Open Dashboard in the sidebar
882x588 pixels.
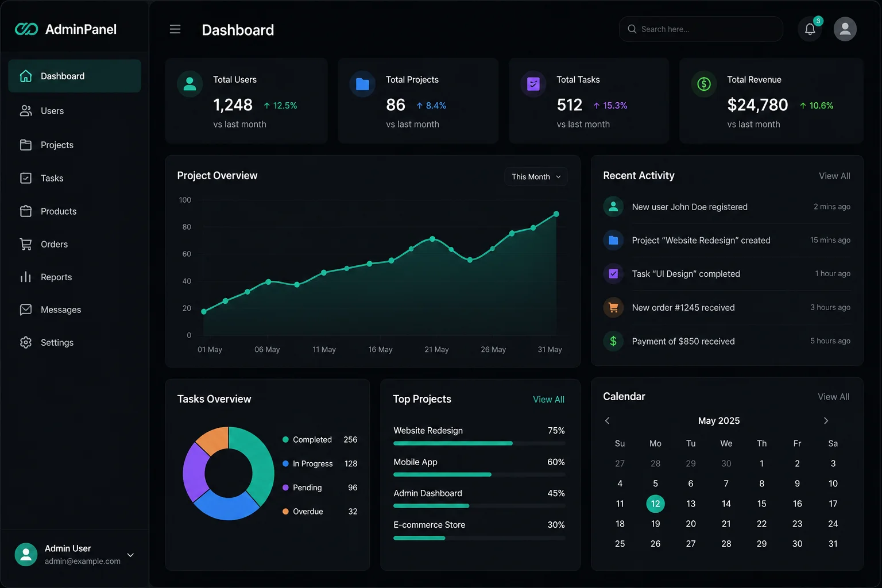pos(75,76)
